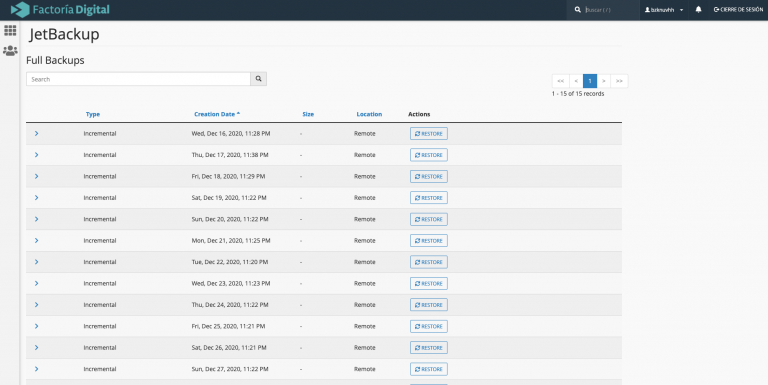
Task: Restore the Sun, Dec 20, 2020 backup
Action: coord(429,219)
